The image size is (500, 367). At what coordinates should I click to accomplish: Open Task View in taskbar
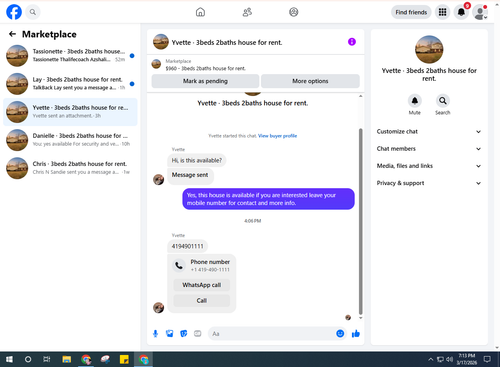(x=47, y=359)
